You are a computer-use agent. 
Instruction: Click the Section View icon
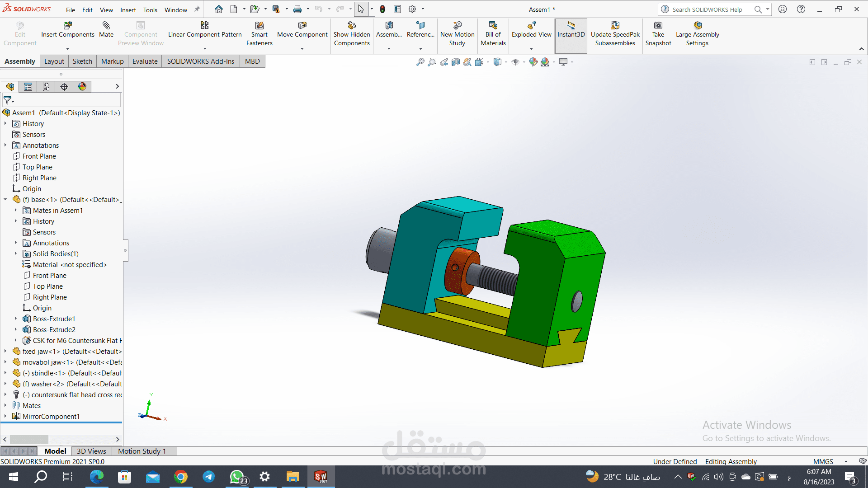coord(456,62)
